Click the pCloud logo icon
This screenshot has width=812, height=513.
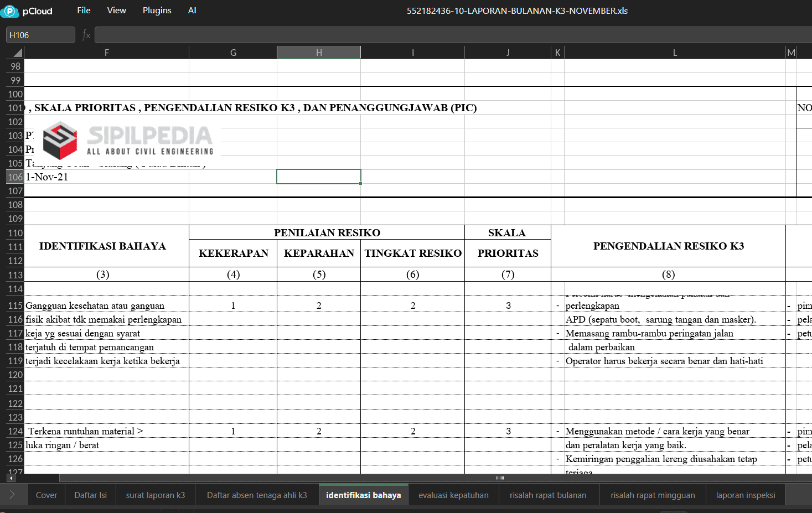(9, 11)
